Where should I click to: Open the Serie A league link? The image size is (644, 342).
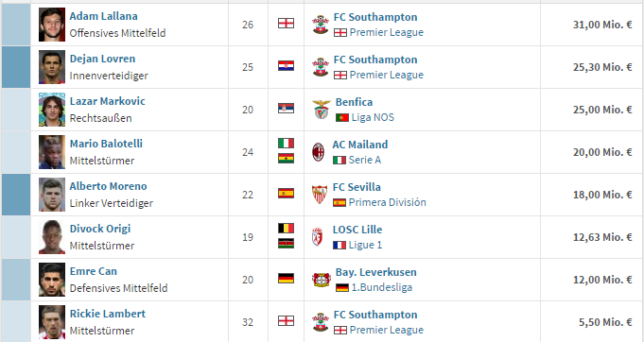click(365, 160)
